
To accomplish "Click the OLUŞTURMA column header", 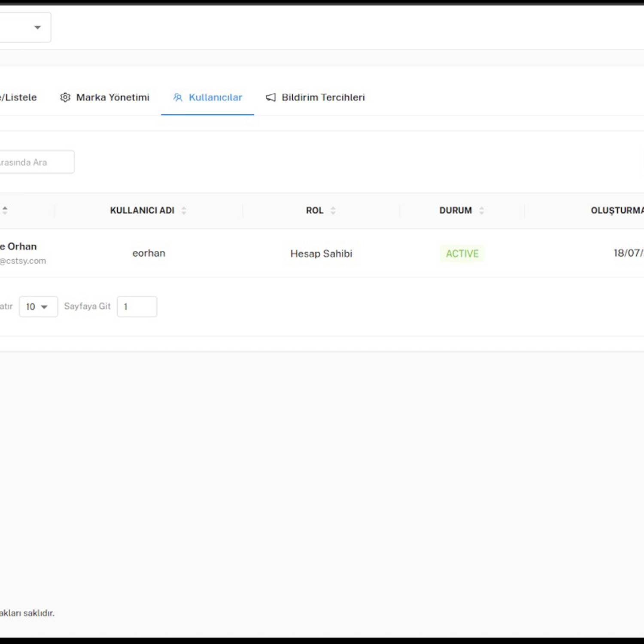I will click(x=617, y=210).
